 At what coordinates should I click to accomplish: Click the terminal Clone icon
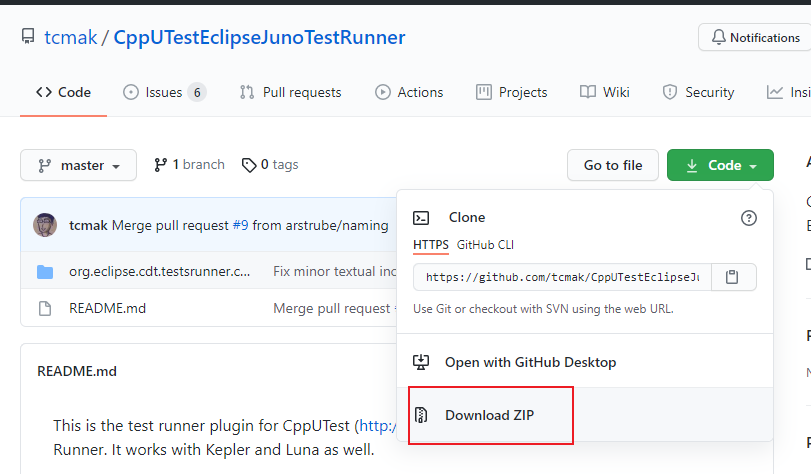click(422, 218)
